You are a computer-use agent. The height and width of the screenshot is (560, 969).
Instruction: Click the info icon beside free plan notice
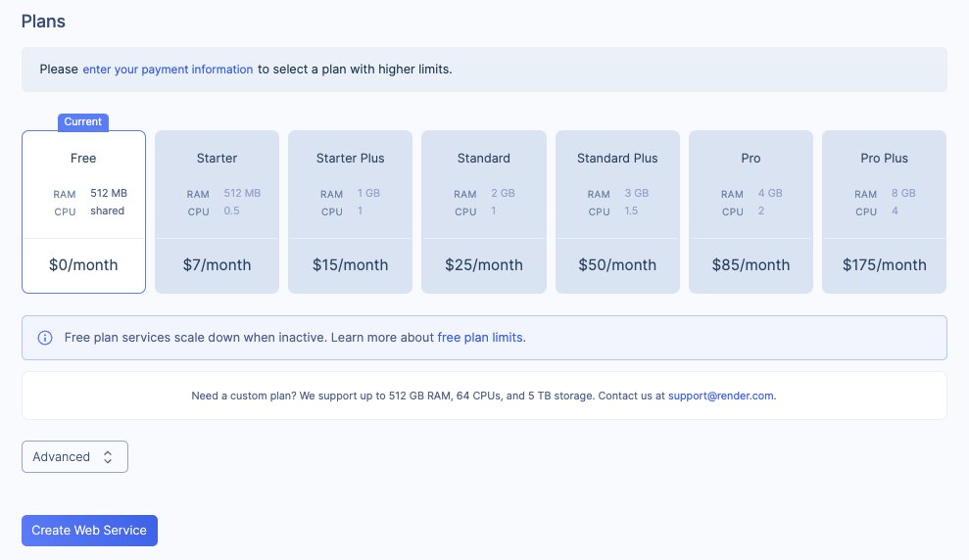click(x=45, y=338)
